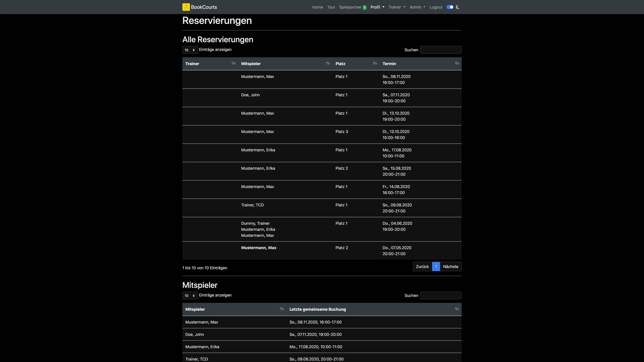Image resolution: width=644 pixels, height=362 pixels.
Task: Select Doe, John in reservations table
Action: point(250,95)
